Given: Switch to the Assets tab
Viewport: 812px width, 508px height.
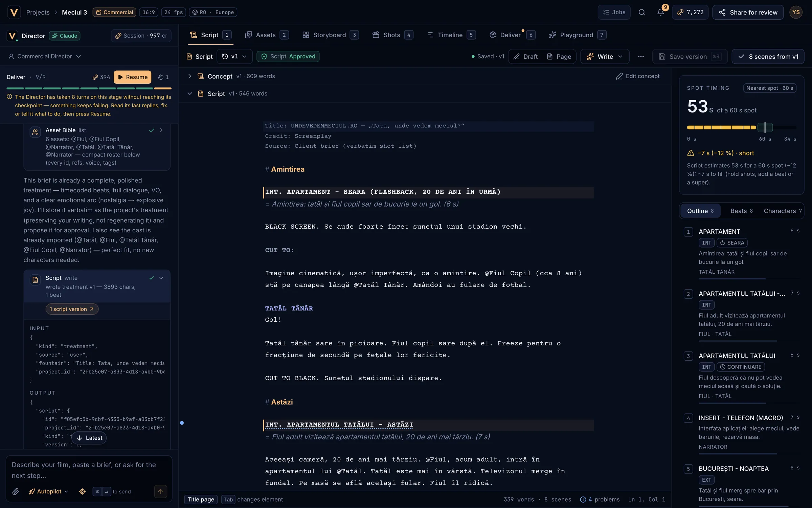Looking at the screenshot, I should point(266,35).
